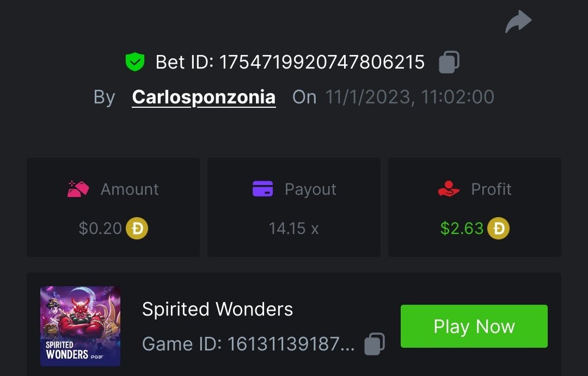
Task: Click the purple Payout card icon
Action: pos(263,189)
